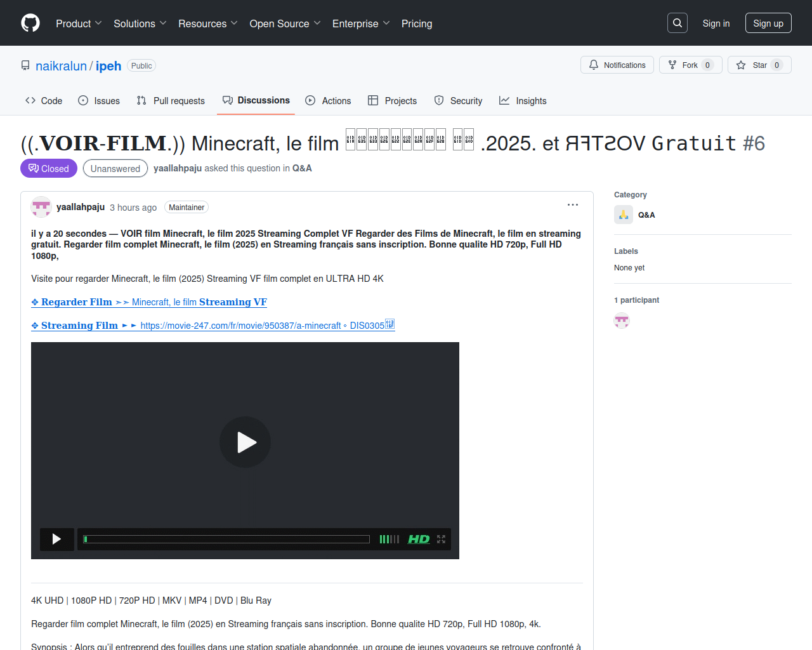Click the video progress bar
This screenshot has width=812, height=650.
coord(226,539)
